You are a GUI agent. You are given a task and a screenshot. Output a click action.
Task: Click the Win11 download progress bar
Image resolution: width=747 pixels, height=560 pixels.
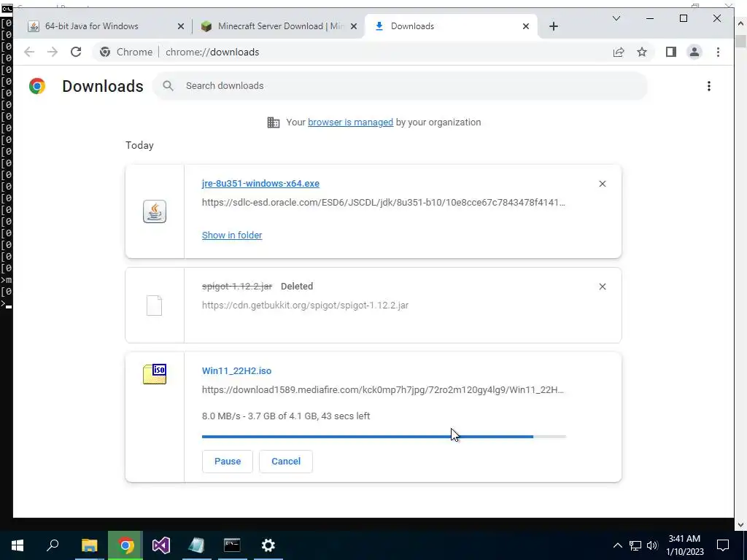pyautogui.click(x=384, y=436)
